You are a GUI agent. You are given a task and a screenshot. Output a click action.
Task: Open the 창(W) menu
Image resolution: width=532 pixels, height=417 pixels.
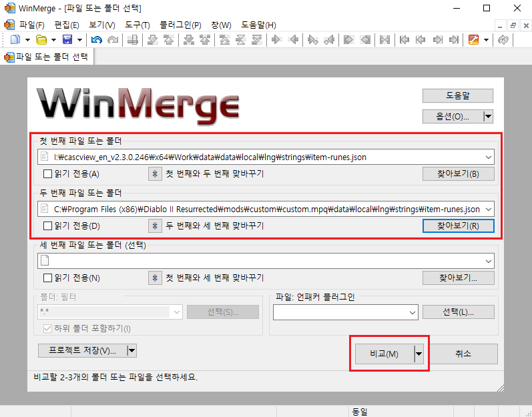[x=221, y=25]
